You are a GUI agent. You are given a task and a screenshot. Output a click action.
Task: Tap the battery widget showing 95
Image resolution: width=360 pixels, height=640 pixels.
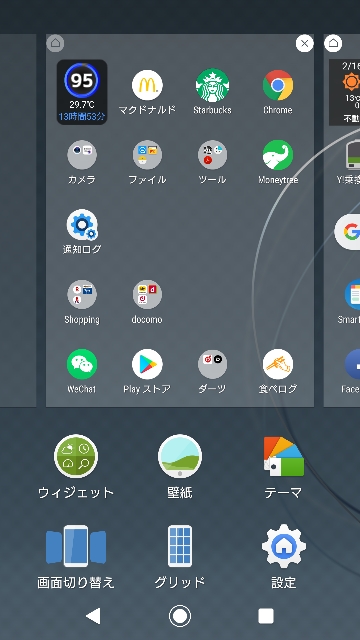(x=82, y=92)
